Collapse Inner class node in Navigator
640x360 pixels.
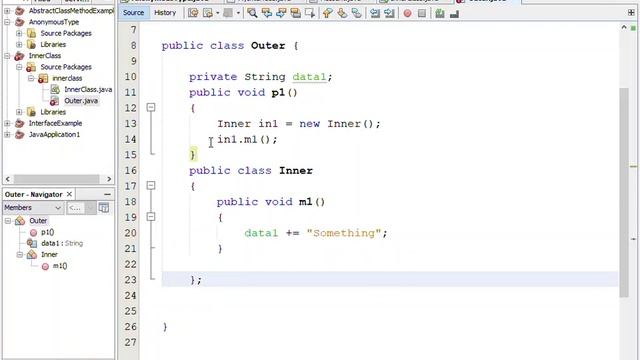pos(20,255)
